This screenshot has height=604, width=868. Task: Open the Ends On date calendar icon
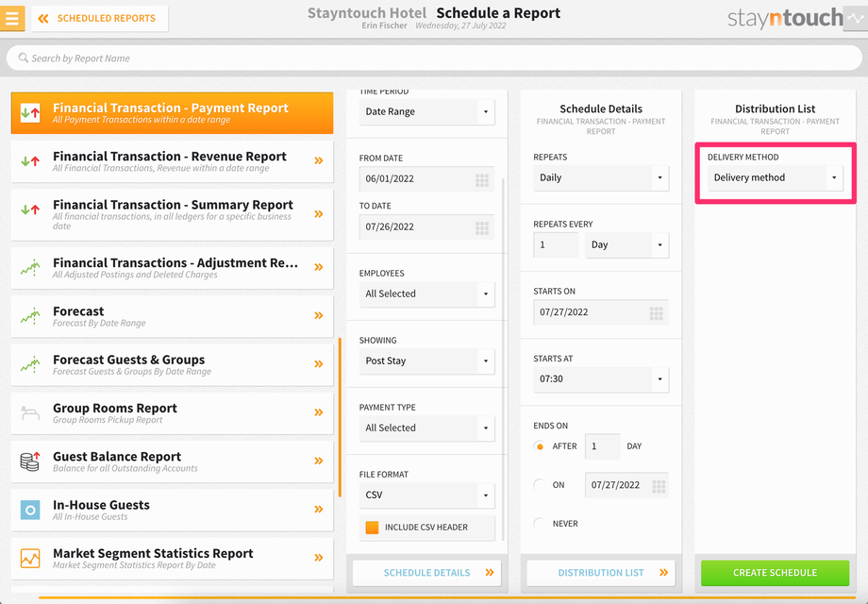click(x=659, y=486)
